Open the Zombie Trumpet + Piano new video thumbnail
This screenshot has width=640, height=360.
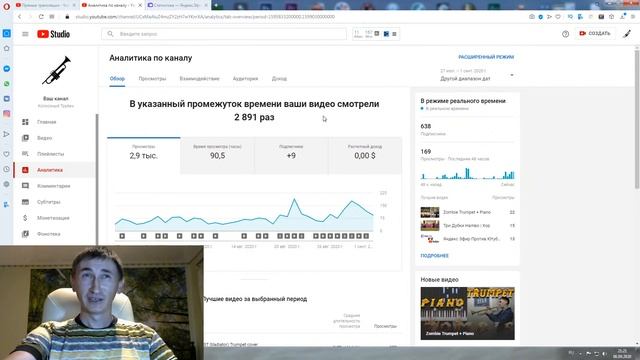pyautogui.click(x=467, y=313)
